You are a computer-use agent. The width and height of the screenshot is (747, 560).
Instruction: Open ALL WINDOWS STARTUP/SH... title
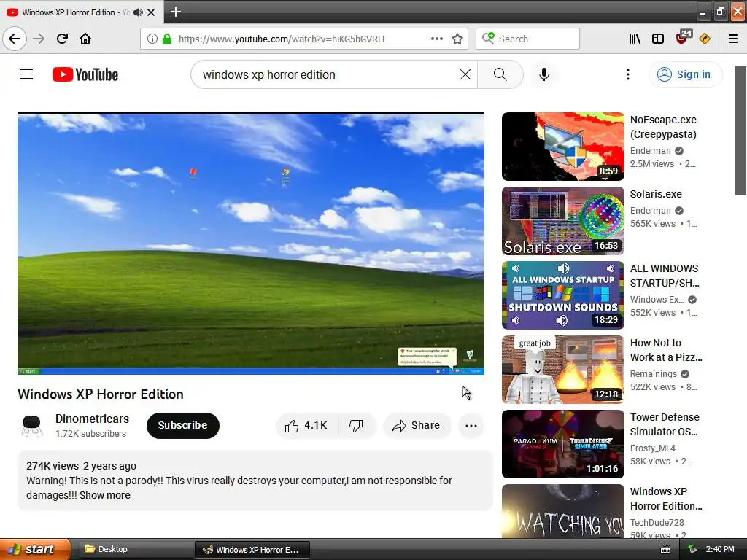coord(665,275)
